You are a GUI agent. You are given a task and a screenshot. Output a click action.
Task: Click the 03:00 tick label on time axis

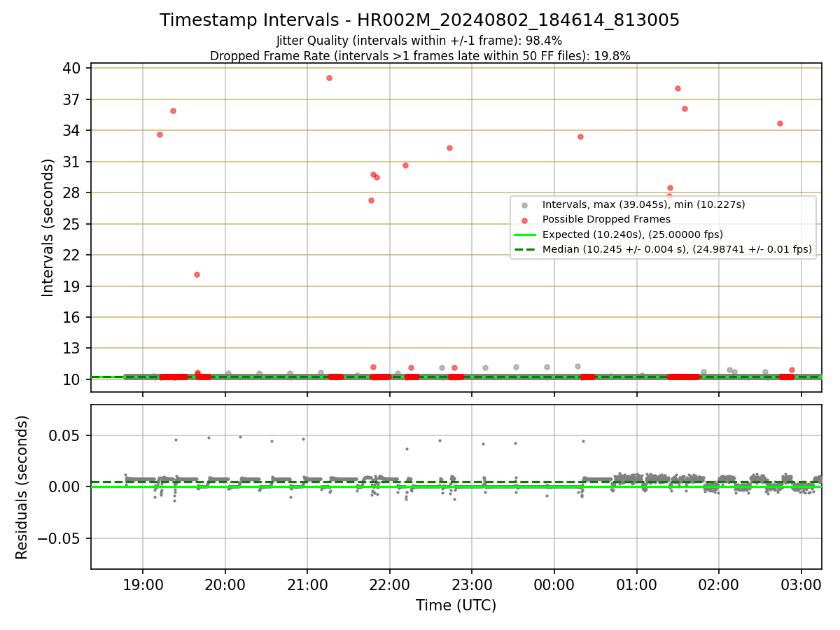801,583
